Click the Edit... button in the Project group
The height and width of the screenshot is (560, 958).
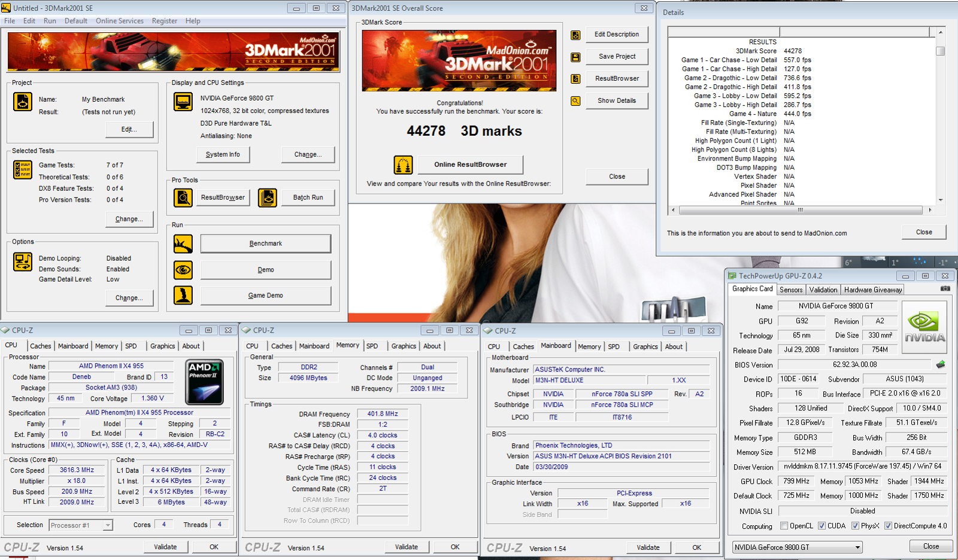129,129
